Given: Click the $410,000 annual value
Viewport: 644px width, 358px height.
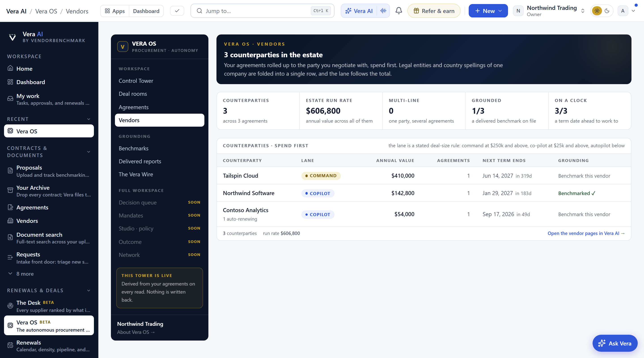Looking at the screenshot, I should (x=403, y=176).
